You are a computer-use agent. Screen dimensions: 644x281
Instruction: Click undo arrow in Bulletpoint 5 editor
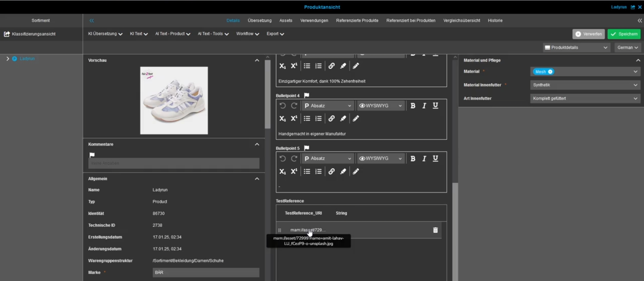(283, 159)
